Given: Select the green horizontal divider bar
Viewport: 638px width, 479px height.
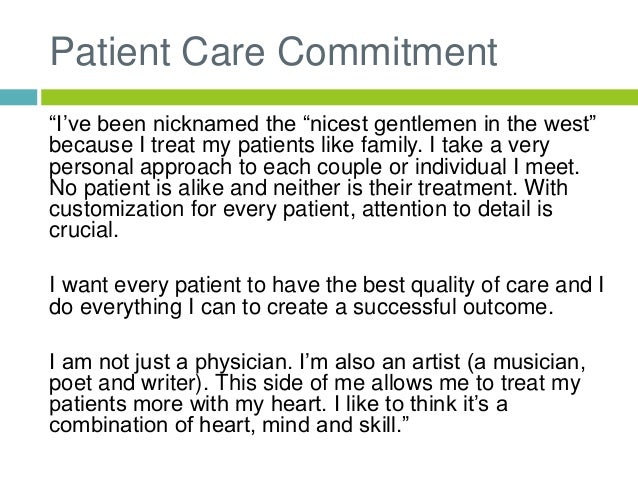Looking at the screenshot, I should click(x=339, y=97).
